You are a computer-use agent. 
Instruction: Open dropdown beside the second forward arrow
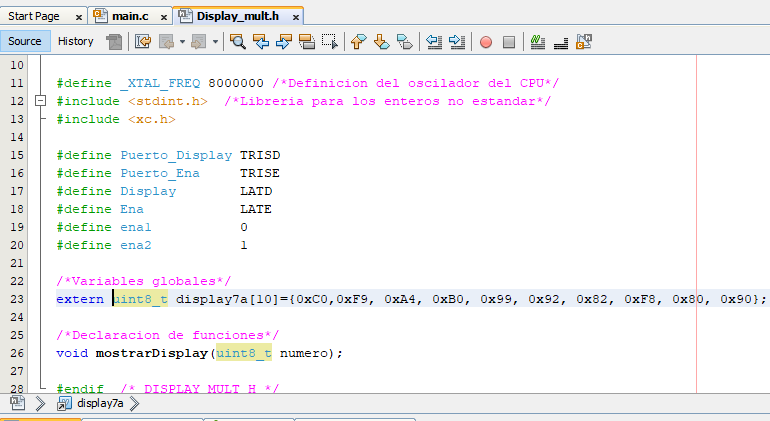pos(215,42)
